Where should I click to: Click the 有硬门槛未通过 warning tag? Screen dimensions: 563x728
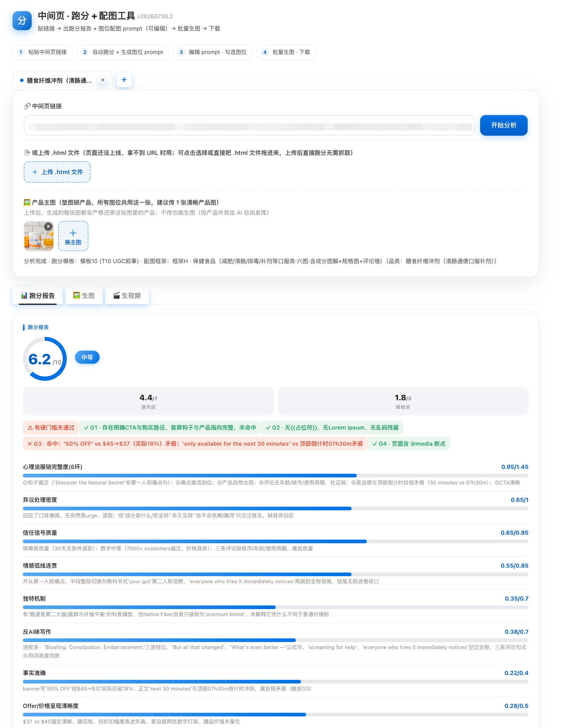click(51, 428)
